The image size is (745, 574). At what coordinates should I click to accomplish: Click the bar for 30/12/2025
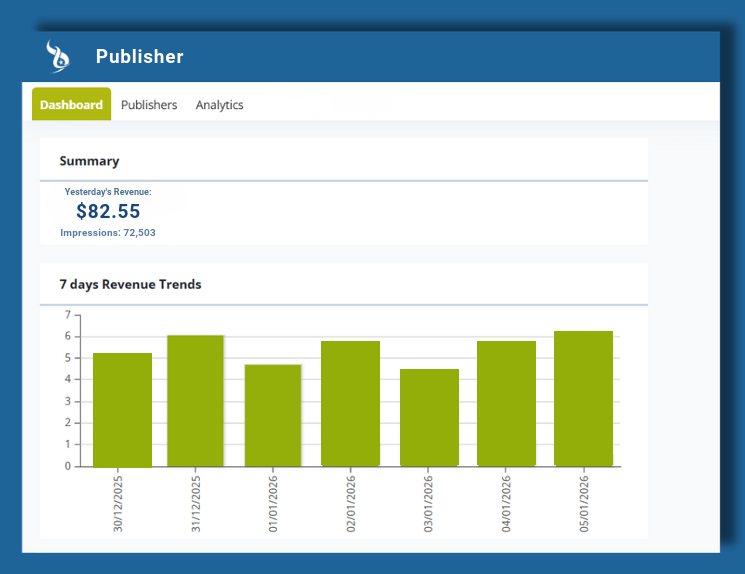tap(122, 410)
